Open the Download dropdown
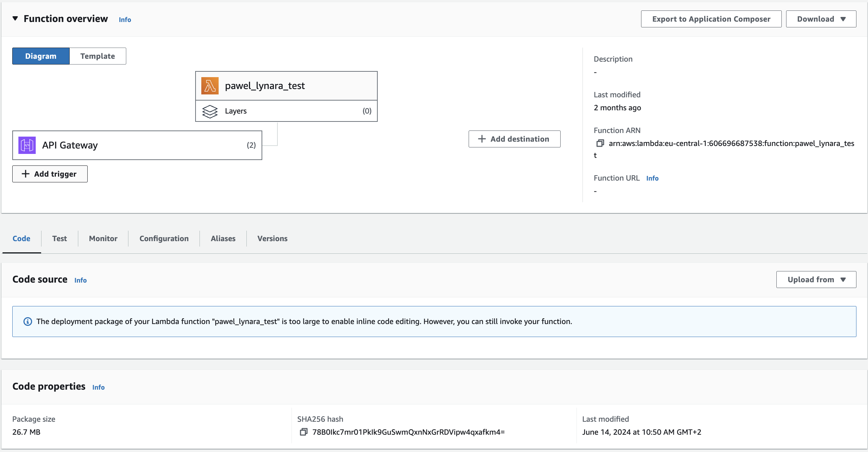Viewport: 868px width, 452px height. tap(821, 19)
